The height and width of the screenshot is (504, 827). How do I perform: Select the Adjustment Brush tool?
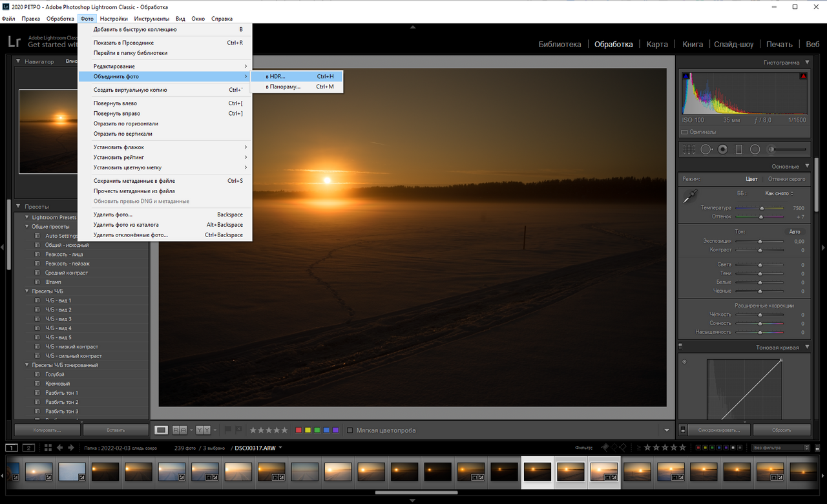(x=786, y=149)
